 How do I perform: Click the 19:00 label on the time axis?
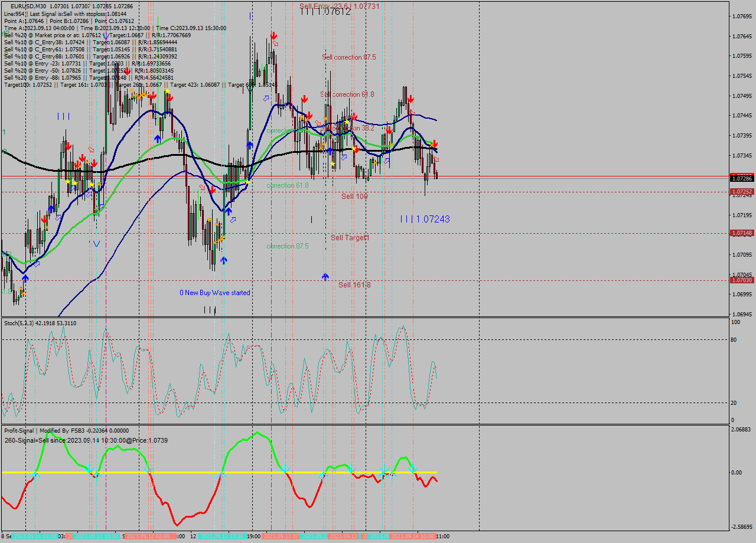point(254,536)
